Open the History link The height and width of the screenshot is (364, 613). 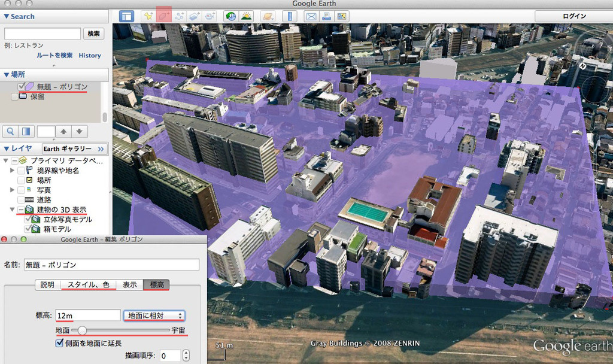tap(90, 55)
